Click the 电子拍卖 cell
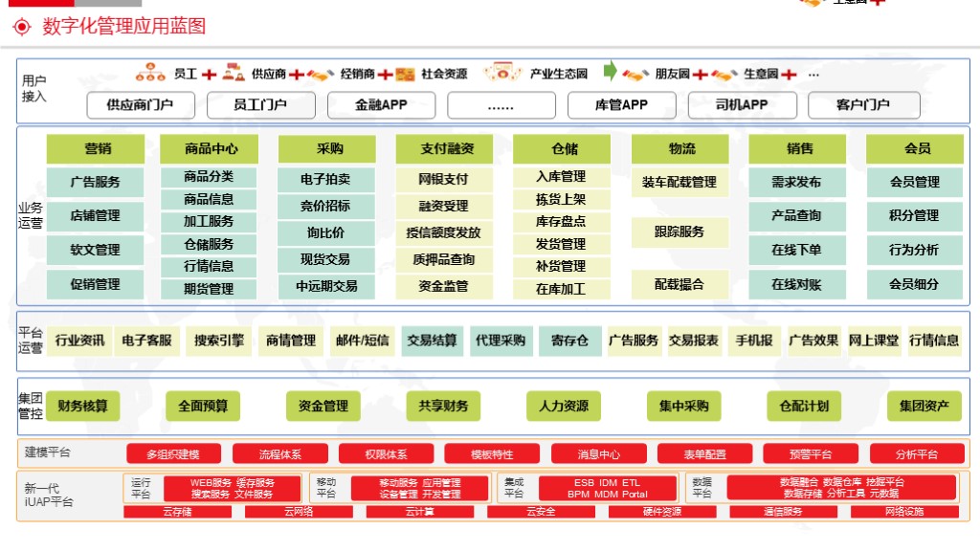 point(326,179)
